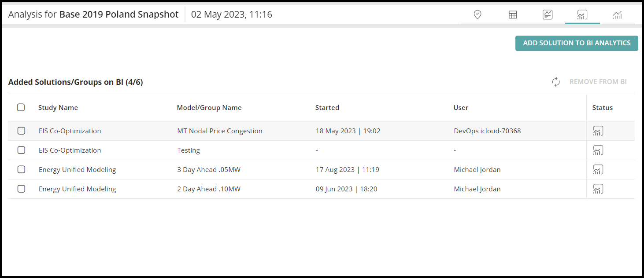The height and width of the screenshot is (278, 644).
Task: Click the Model/Group Name column header
Action: [x=209, y=107]
